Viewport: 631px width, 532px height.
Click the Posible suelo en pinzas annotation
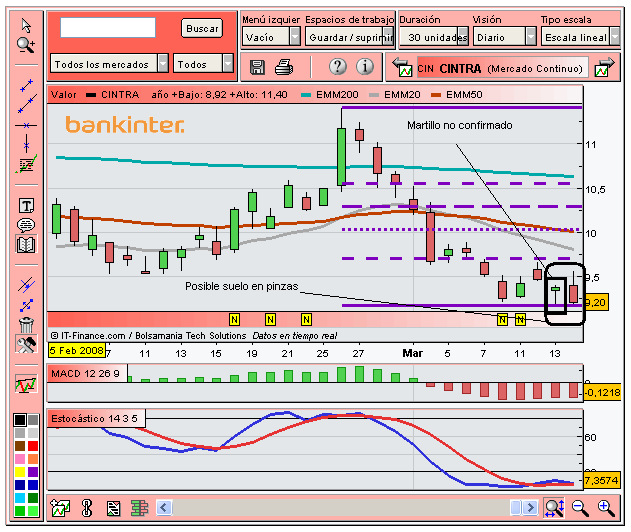pos(241,286)
